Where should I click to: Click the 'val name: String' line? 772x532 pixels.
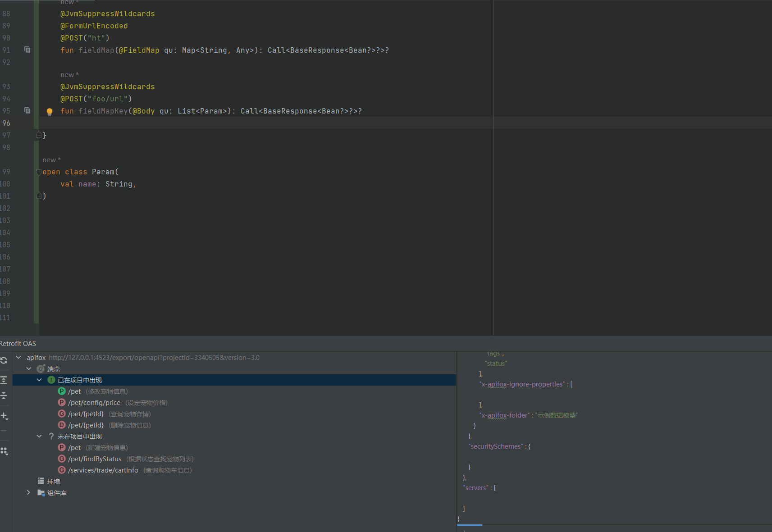tap(98, 184)
